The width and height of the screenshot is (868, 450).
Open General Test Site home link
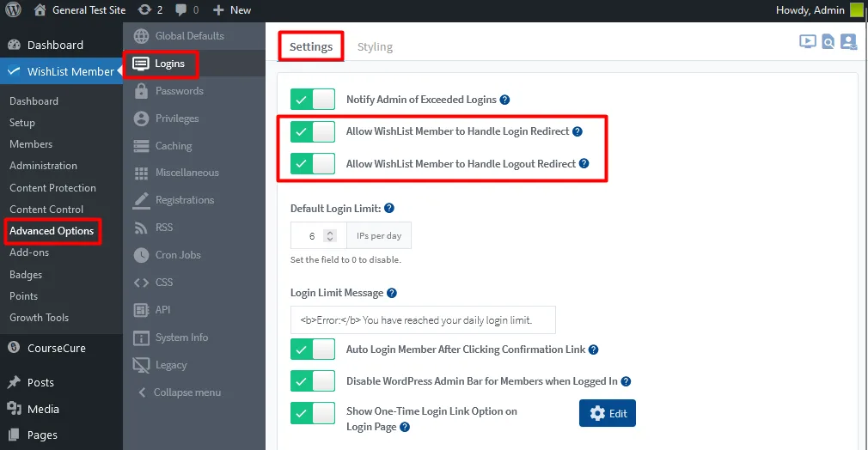tap(80, 10)
